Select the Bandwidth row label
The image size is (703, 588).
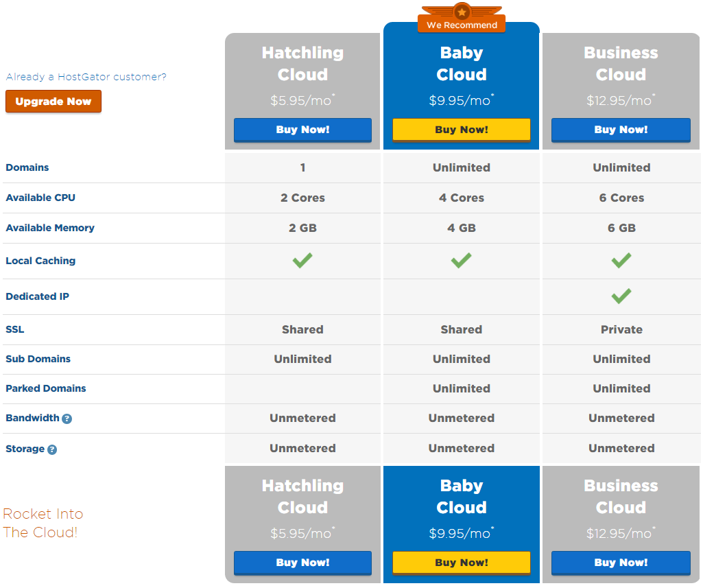coord(33,418)
